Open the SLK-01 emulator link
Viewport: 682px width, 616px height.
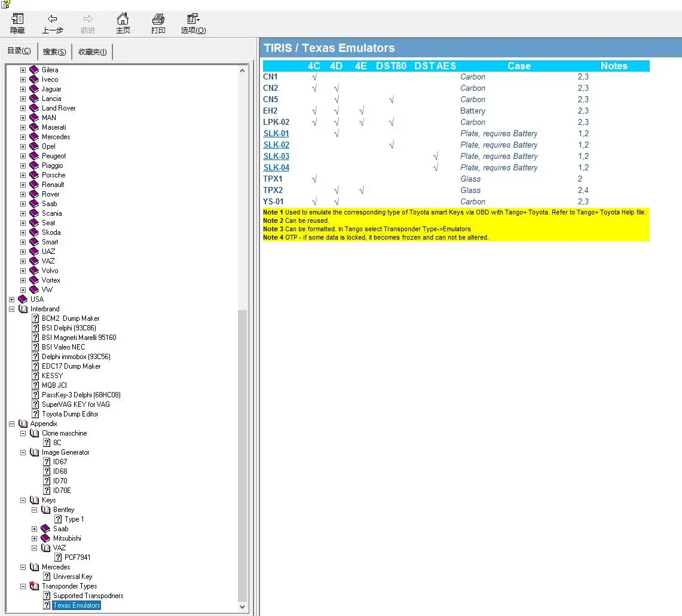pos(276,134)
